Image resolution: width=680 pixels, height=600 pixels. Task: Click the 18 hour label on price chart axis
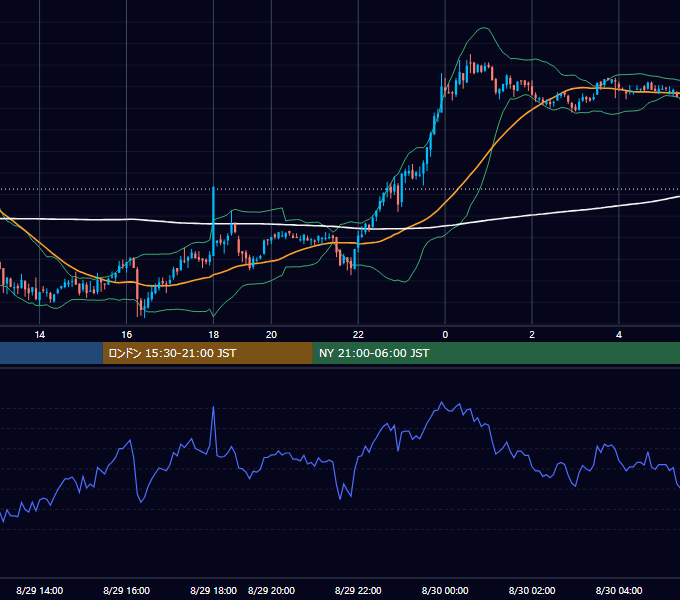(x=213, y=335)
